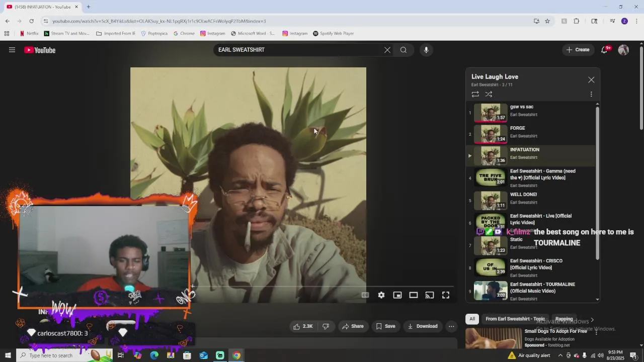The height and width of the screenshot is (362, 644).
Task: Cast video to TV
Action: pyautogui.click(x=430, y=295)
